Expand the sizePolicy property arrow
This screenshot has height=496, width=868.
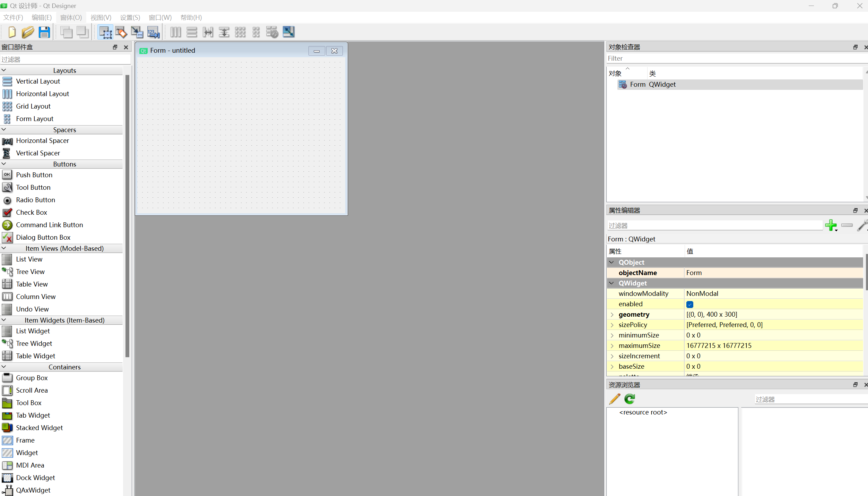612,325
